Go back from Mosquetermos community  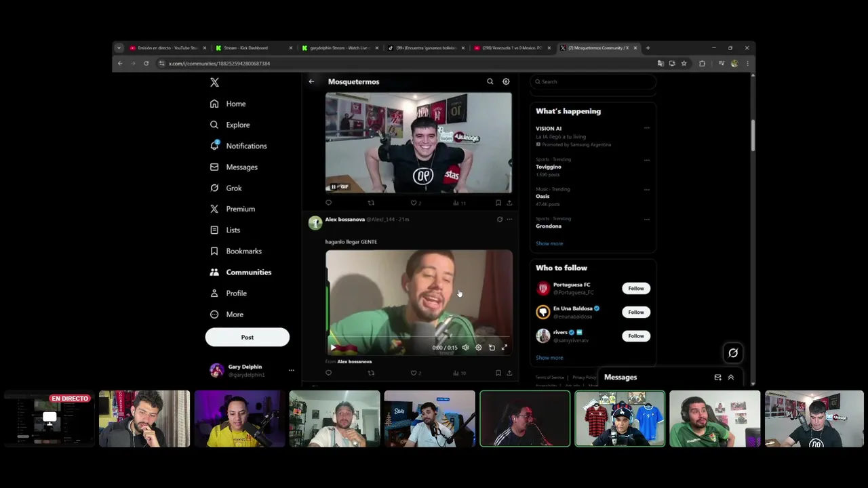pyautogui.click(x=311, y=81)
